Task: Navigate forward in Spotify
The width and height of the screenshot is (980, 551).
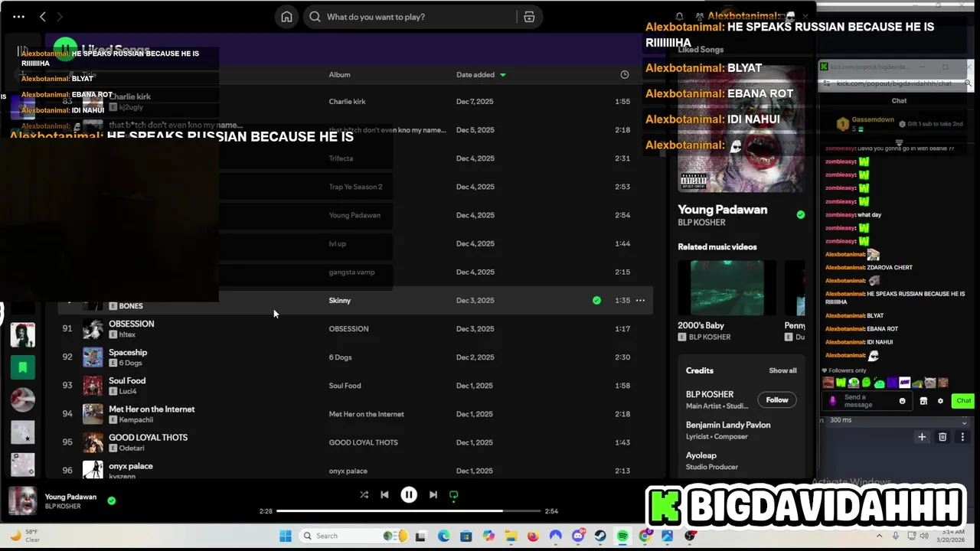Action: [x=60, y=17]
